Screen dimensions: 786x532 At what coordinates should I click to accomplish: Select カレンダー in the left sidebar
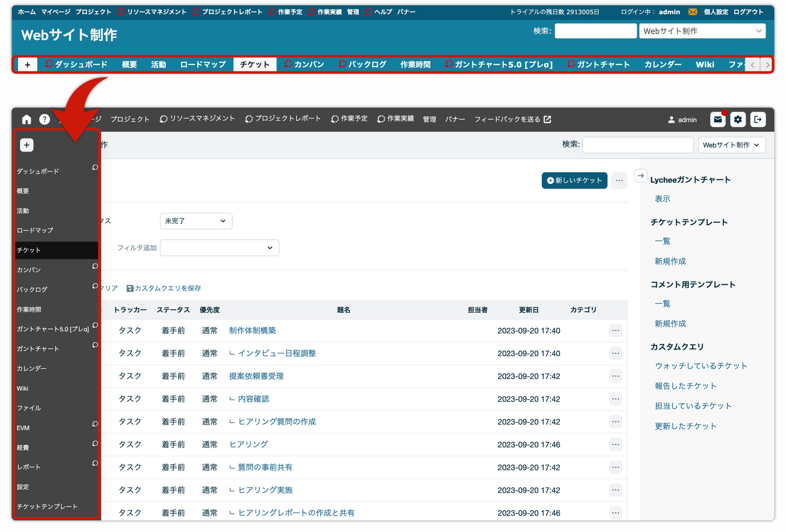(31, 368)
